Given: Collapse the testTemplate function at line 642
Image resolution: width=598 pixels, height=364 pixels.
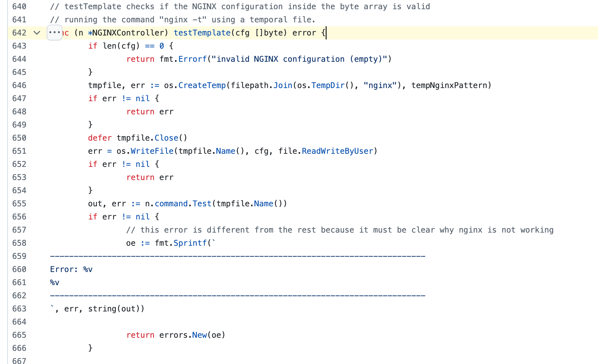Looking at the screenshot, I should click(x=37, y=33).
